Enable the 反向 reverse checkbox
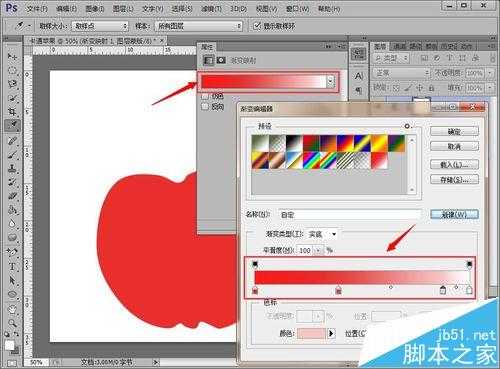 205,107
